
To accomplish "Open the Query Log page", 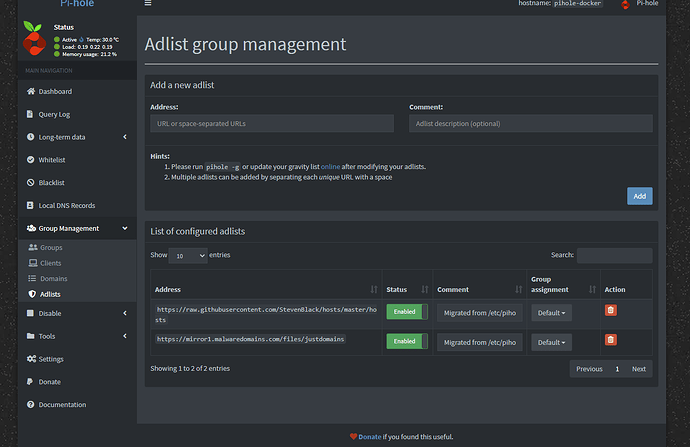I will (55, 115).
